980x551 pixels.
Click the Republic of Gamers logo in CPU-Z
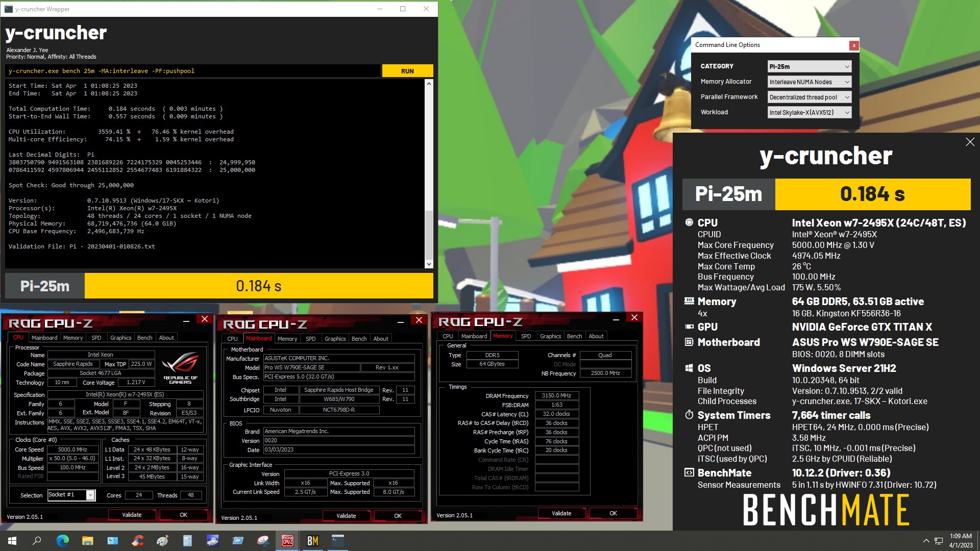pyautogui.click(x=180, y=368)
